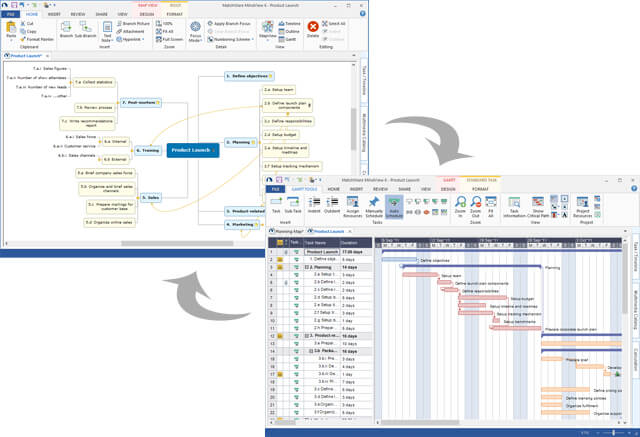Collapse the 3. Product-related summary task

tap(307, 336)
